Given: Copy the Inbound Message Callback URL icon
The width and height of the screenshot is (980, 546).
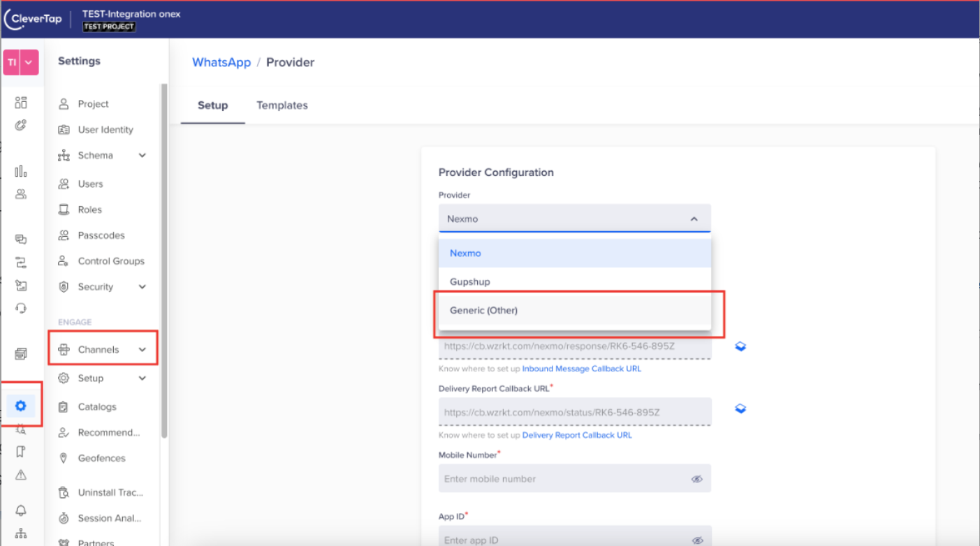Looking at the screenshot, I should point(740,346).
